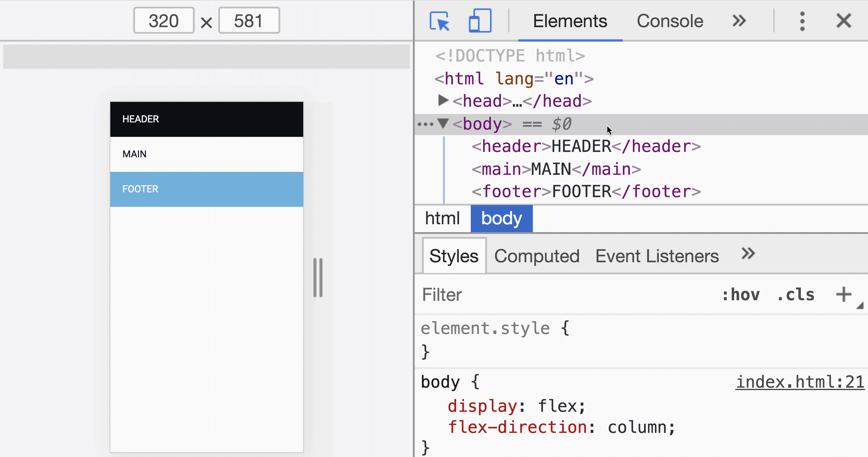Screen dimensions: 868x457
Task: Click the viewport width field 320
Action: pyautogui.click(x=164, y=20)
